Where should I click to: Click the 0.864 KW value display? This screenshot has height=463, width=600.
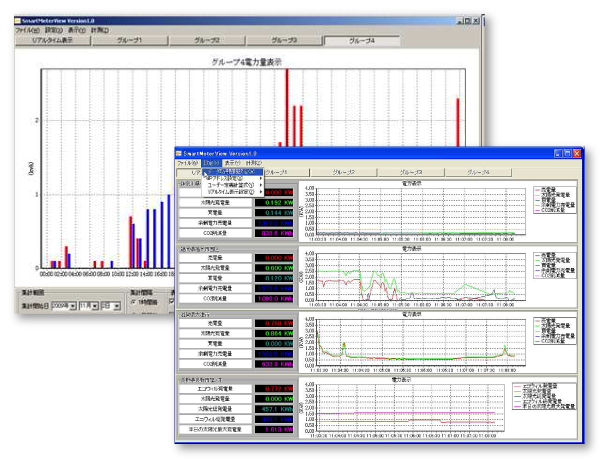[x=274, y=334]
